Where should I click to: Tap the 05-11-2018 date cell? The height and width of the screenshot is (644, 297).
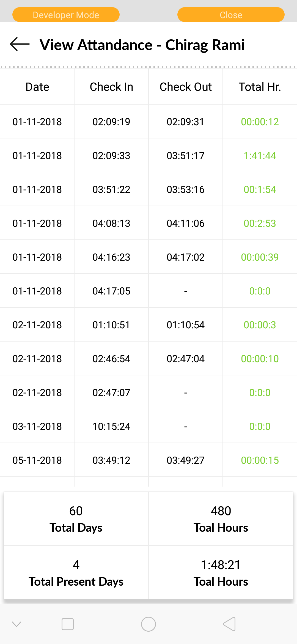tap(37, 460)
